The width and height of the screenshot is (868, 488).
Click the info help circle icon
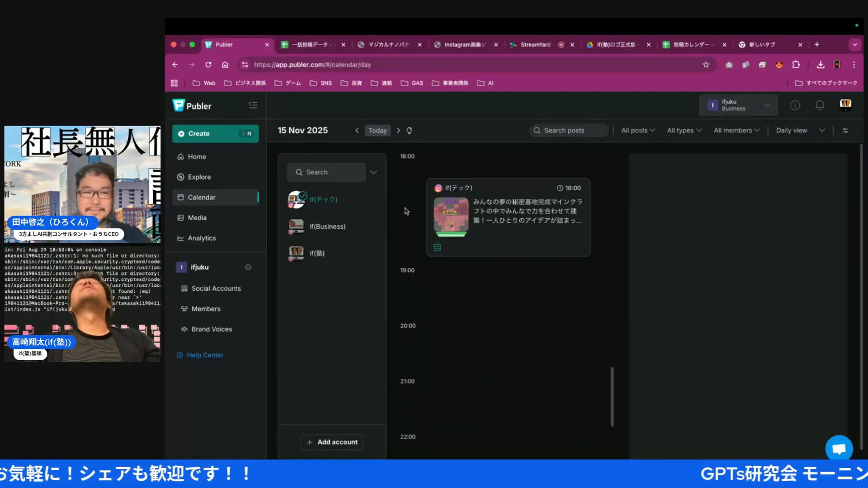coord(795,105)
